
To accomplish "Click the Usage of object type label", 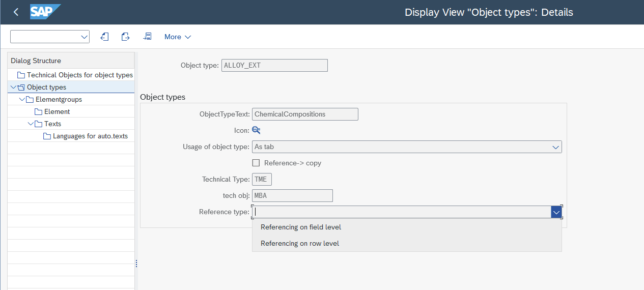I will [216, 147].
